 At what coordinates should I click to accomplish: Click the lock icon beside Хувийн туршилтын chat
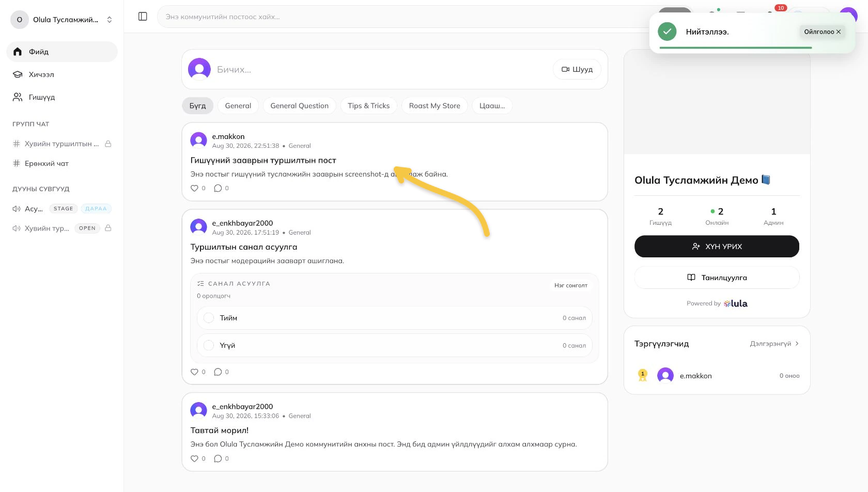[x=108, y=144]
